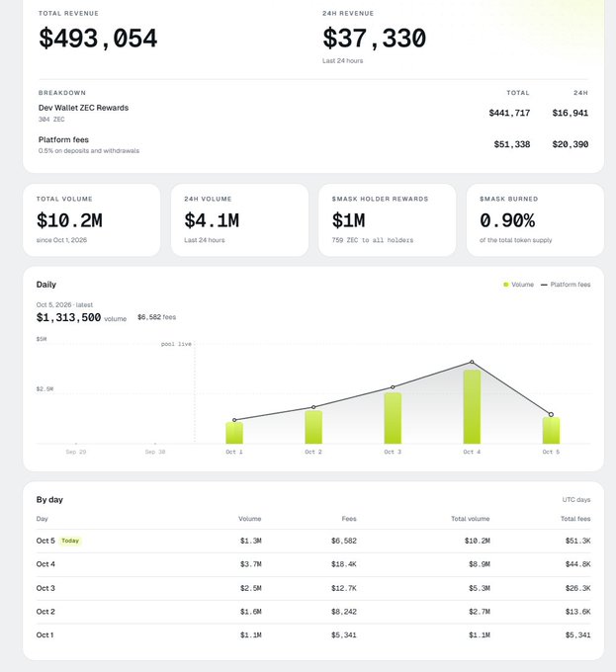The image size is (616, 672).
Task: Click the Oct 1 fees line data point
Action: point(234,420)
